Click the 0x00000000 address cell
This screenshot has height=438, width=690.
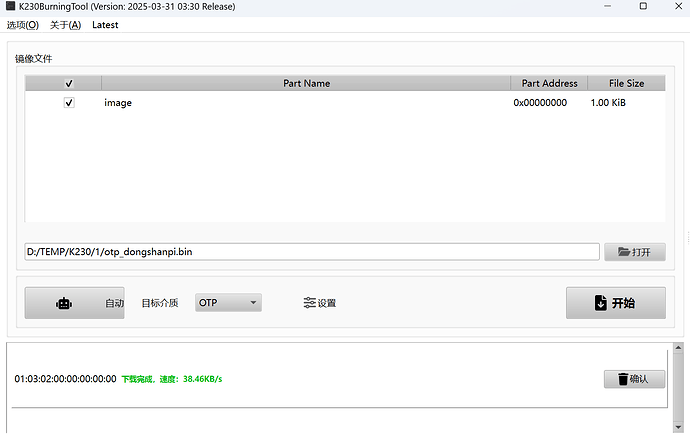(540, 103)
